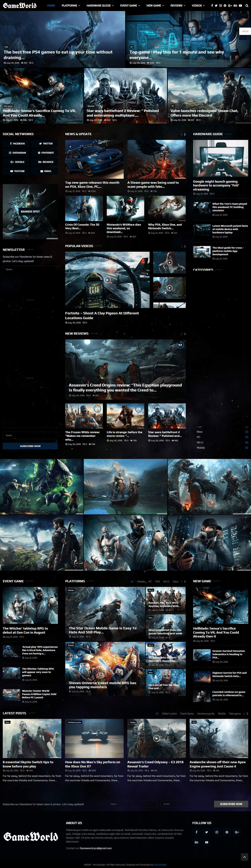Filter Platforms section by Mobile tab
251x868 pixels.
click(141, 582)
